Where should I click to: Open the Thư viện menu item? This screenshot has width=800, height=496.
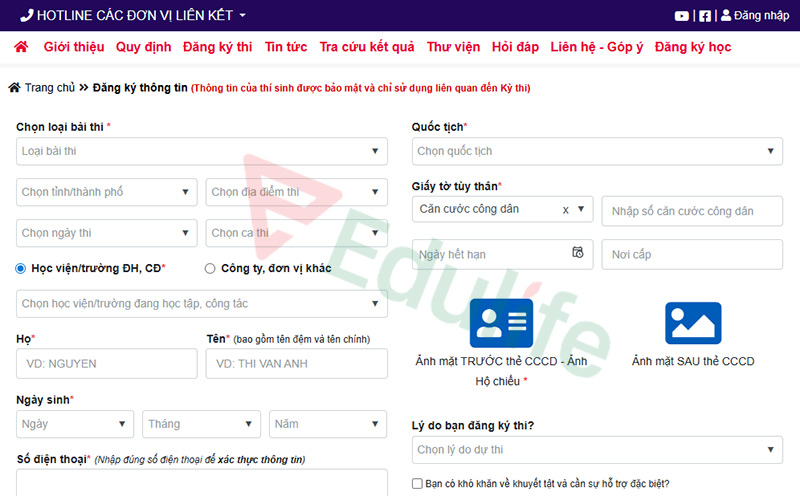pos(454,47)
